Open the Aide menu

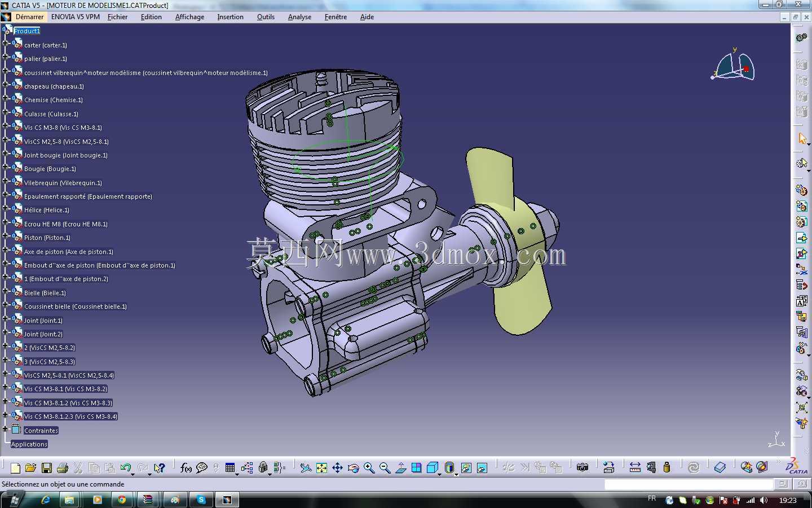click(x=367, y=17)
